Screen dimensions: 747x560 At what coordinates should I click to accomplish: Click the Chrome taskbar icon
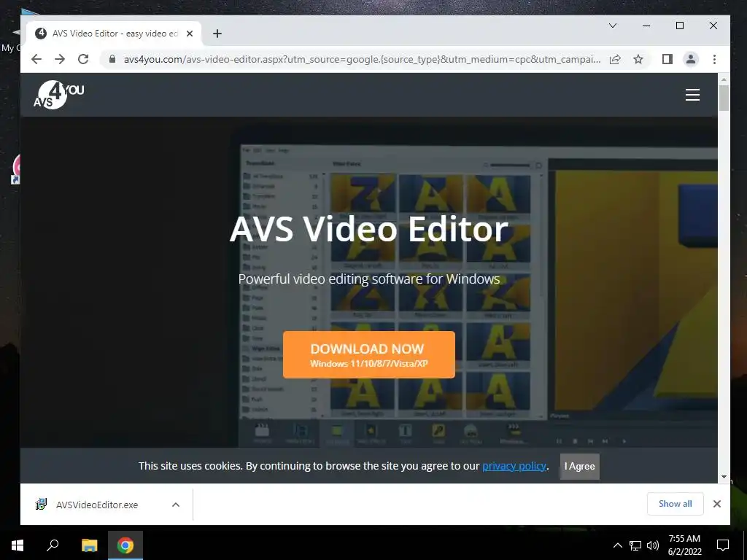125,545
